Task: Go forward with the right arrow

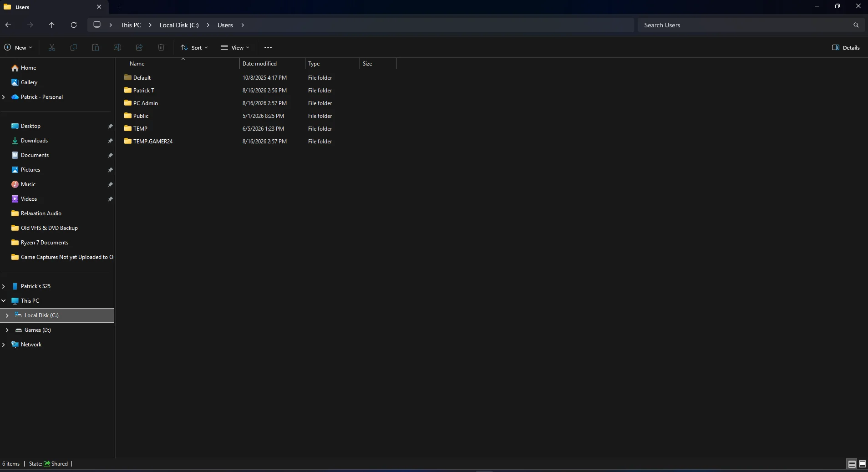Action: coord(30,25)
